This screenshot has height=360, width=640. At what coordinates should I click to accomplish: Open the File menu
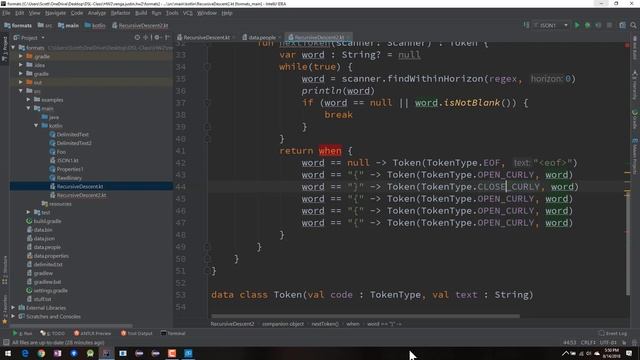[6, 13]
